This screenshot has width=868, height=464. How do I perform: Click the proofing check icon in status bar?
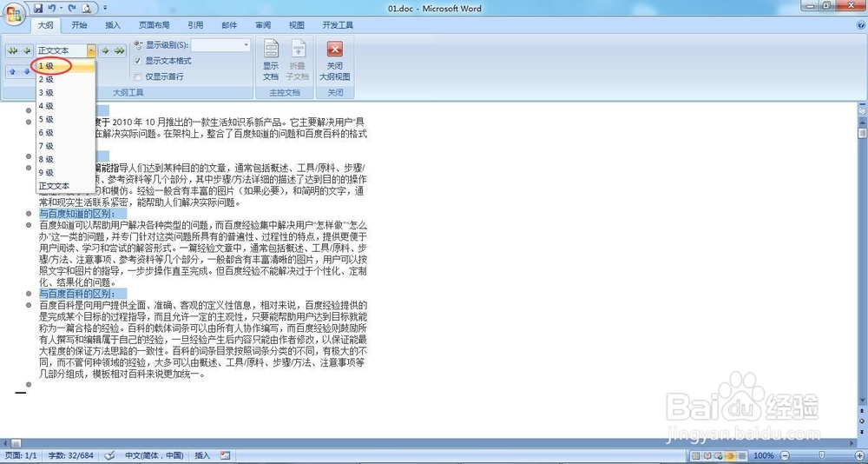coord(109,455)
